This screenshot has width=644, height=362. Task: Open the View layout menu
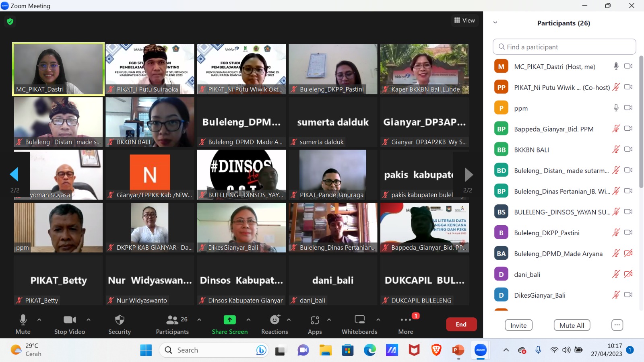click(x=464, y=21)
